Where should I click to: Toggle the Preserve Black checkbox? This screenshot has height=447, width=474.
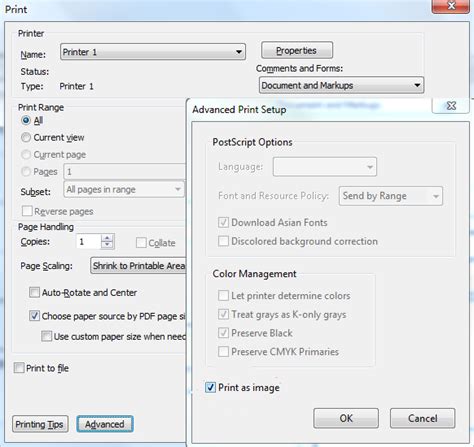[x=223, y=333]
